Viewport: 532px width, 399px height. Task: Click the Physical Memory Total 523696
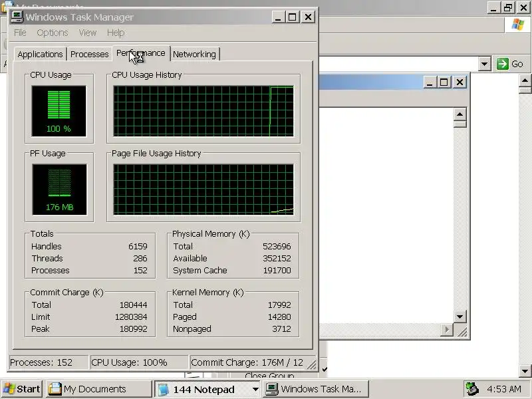click(x=277, y=246)
